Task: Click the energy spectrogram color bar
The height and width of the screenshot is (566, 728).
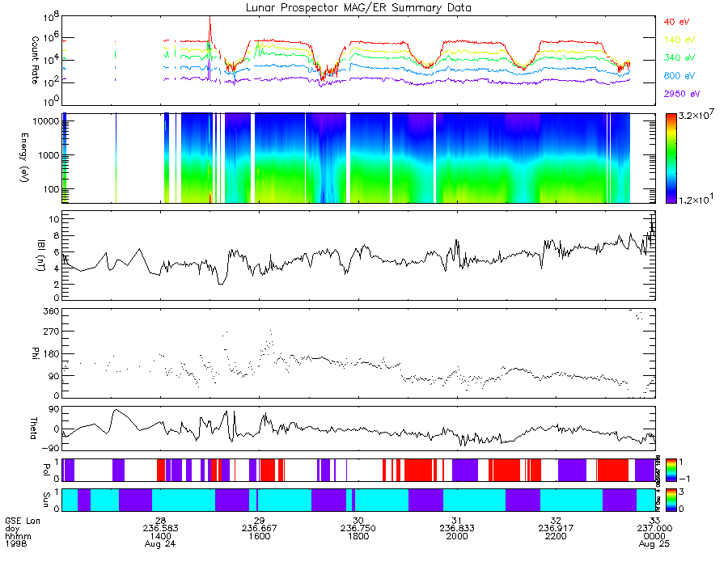Action: [671, 158]
